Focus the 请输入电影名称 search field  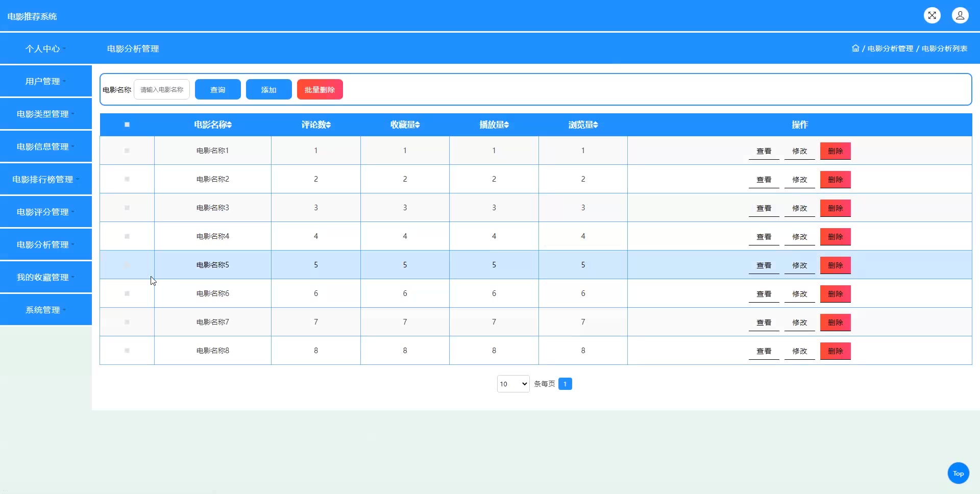click(x=162, y=89)
